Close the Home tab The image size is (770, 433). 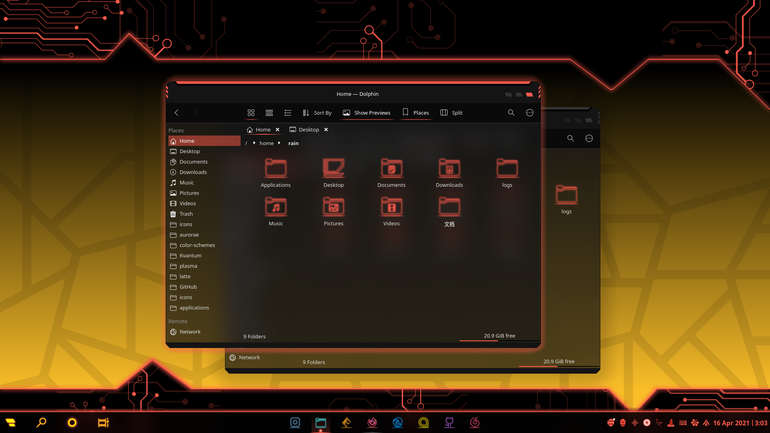tap(277, 130)
